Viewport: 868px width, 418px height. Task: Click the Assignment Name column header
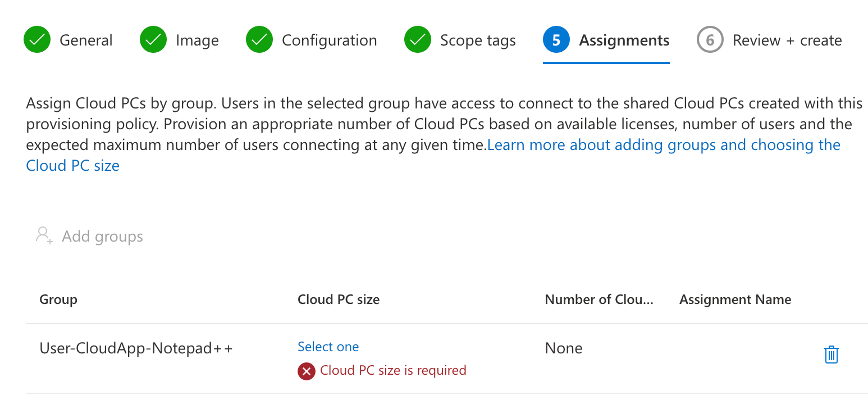click(x=735, y=299)
